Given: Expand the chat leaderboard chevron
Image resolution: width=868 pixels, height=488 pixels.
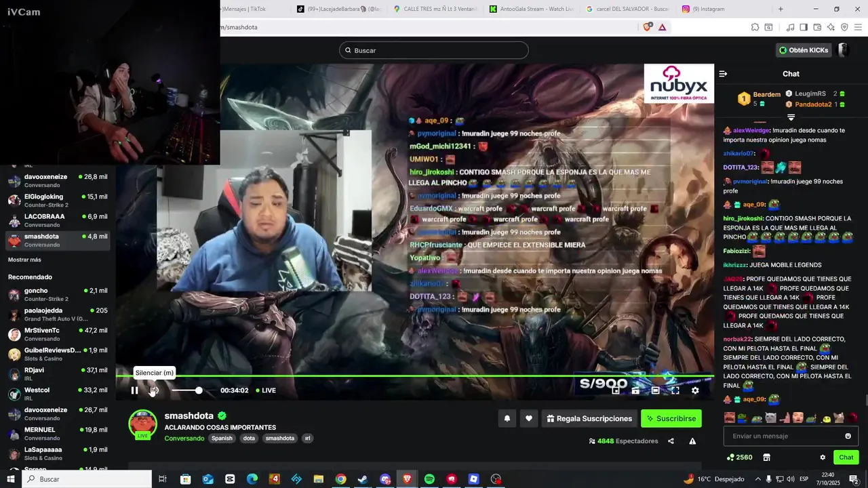Looking at the screenshot, I should 791,117.
